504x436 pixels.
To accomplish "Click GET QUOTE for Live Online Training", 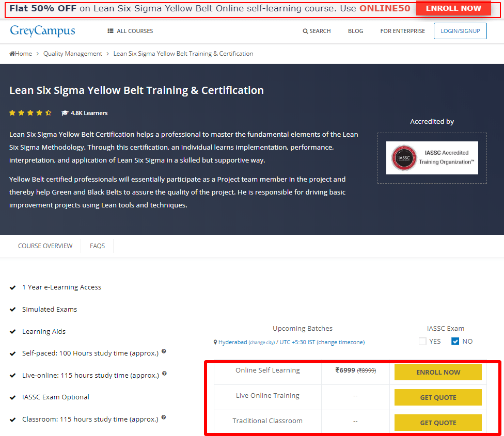I will point(438,397).
